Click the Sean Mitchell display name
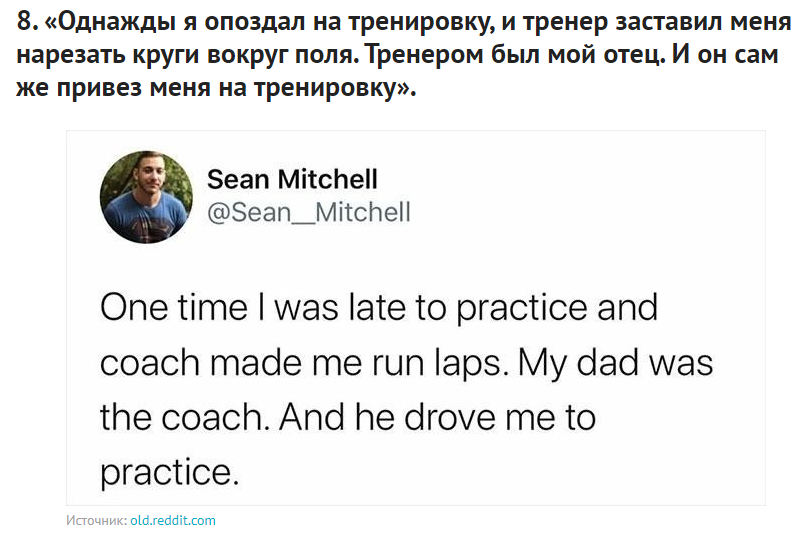Screen dimensions: 803x545 click(292, 179)
